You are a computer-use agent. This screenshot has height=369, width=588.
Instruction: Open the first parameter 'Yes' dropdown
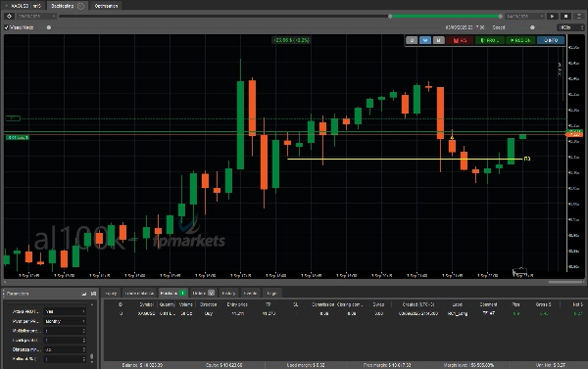66,311
